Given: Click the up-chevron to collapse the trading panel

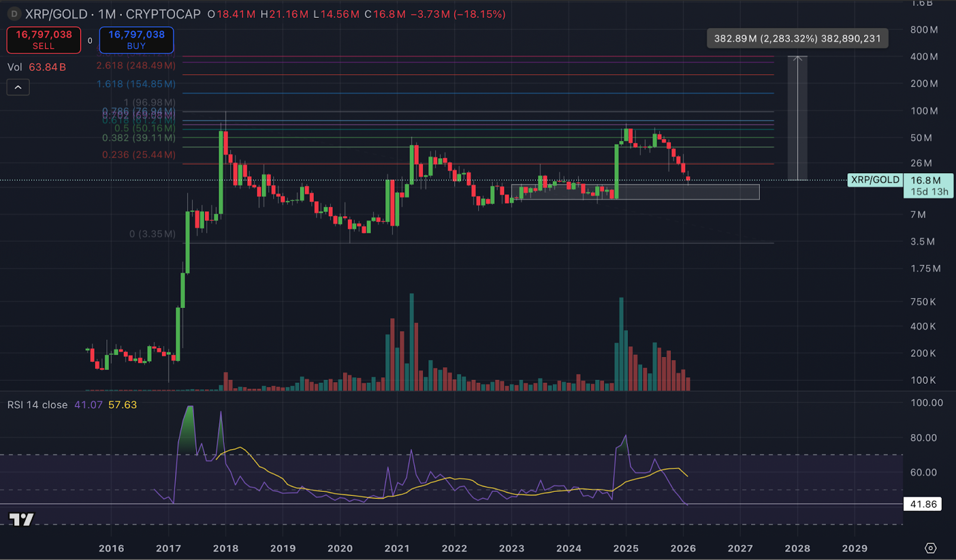Looking at the screenshot, I should click(x=18, y=87).
